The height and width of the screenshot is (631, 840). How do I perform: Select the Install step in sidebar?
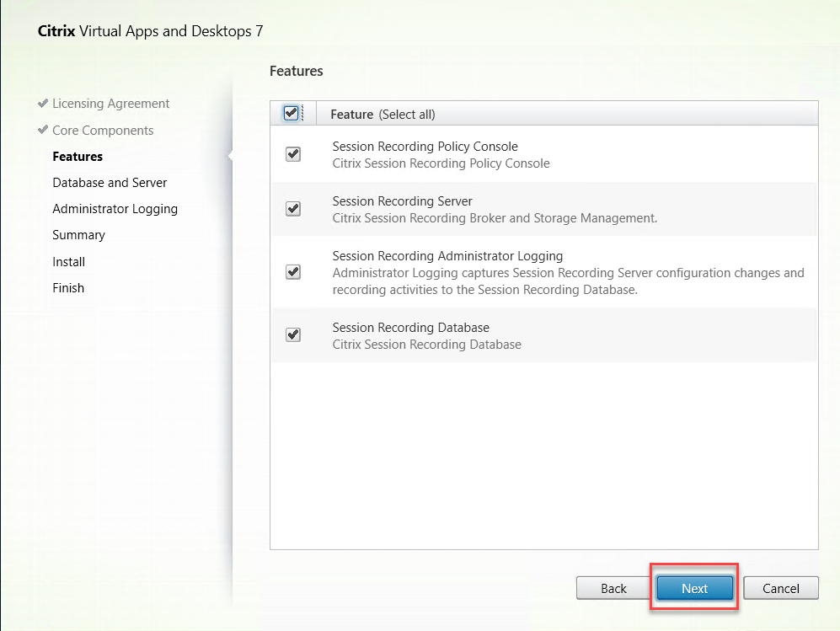(68, 262)
